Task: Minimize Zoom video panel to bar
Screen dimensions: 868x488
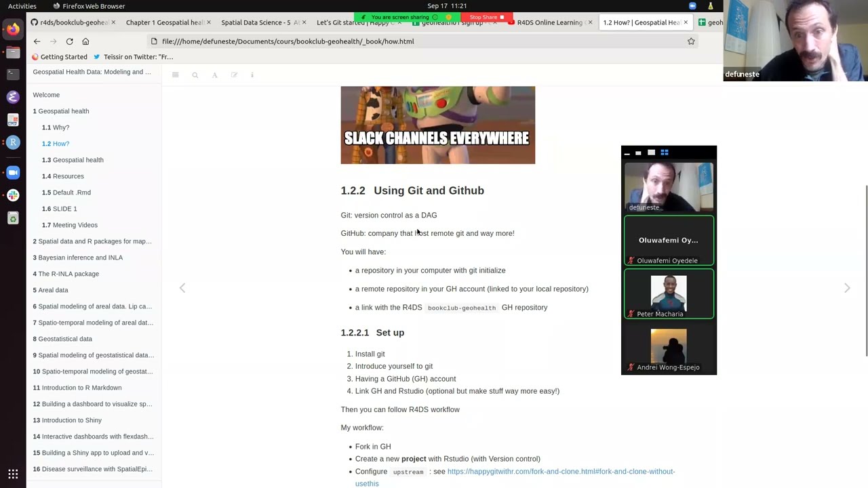Action: click(627, 153)
